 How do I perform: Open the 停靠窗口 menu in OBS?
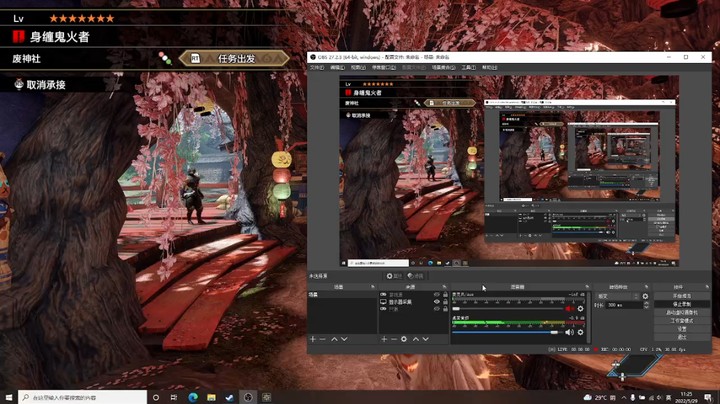[383, 67]
